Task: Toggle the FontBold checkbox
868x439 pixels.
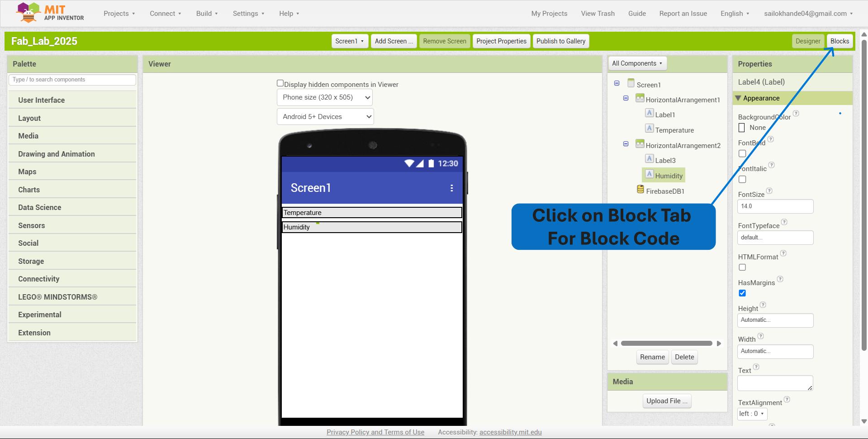Action: [742, 154]
